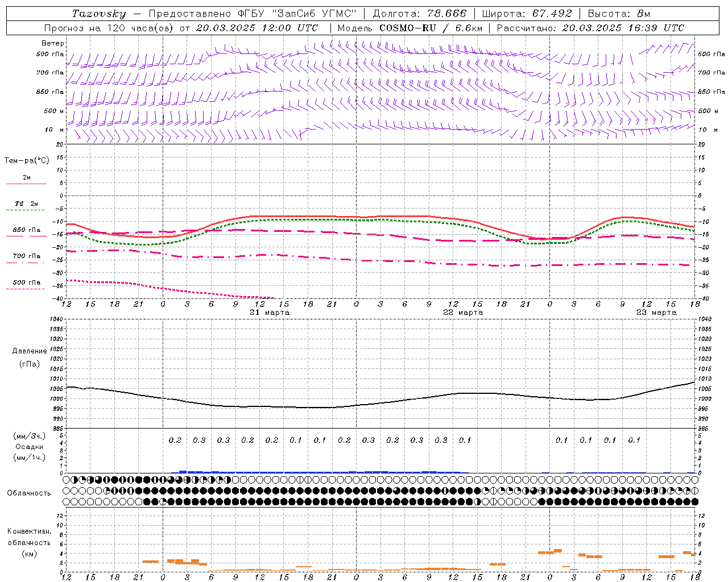Click the (км) unit under convective cloudiness
Viewport: 728px width, 582px height.
pyautogui.click(x=30, y=554)
